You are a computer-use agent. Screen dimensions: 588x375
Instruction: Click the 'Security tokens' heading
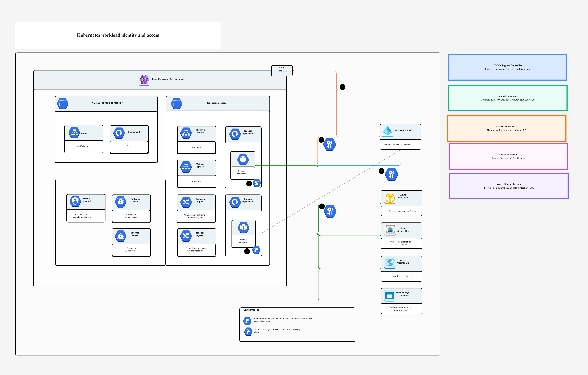[x=251, y=310]
